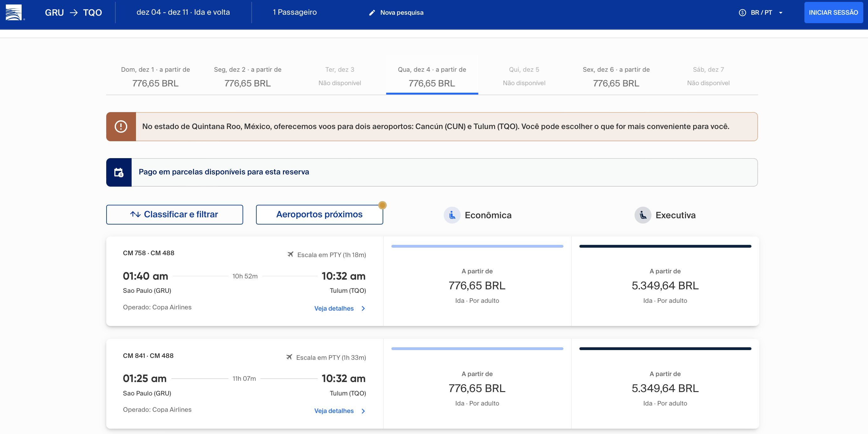Click the alert exclamation icon in Quintana Roo notice
The width and height of the screenshot is (868, 434).
tap(121, 127)
